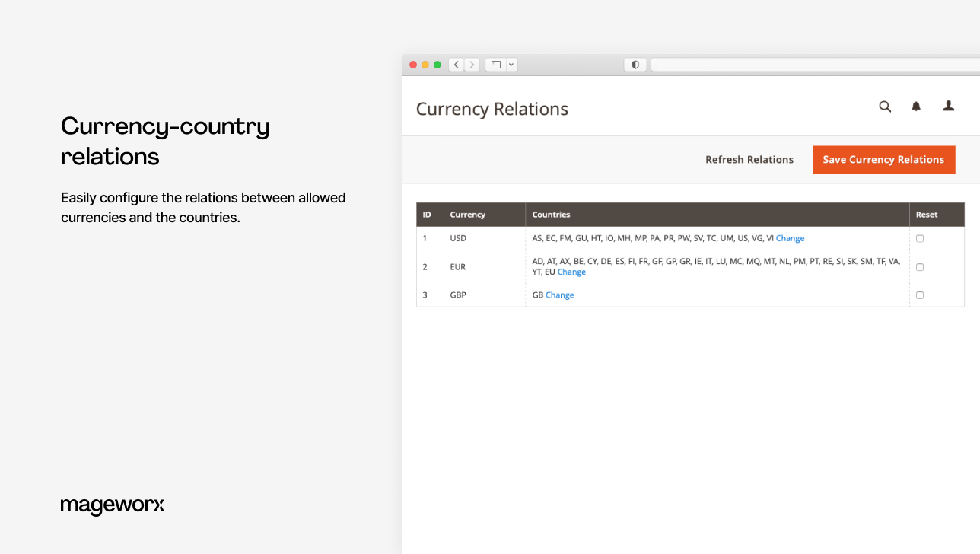Change countries assigned to EUR currency
Image resolution: width=980 pixels, height=554 pixels.
click(571, 272)
